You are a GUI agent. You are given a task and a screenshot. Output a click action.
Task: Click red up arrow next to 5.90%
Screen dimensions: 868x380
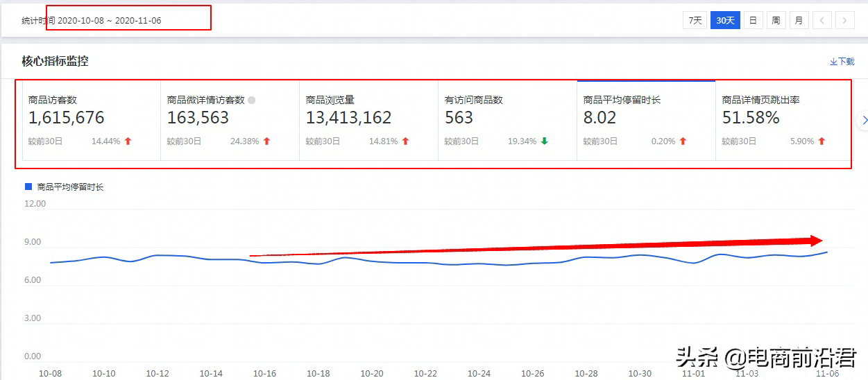coord(822,141)
